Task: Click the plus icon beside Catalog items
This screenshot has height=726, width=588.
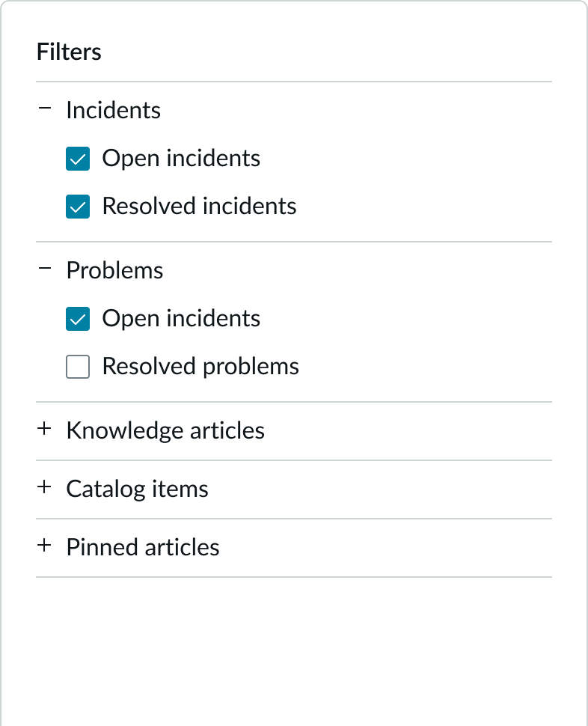Action: pos(46,489)
